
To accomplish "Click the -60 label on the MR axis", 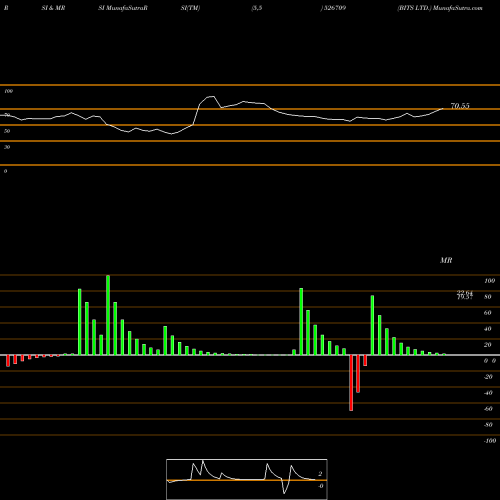I will (x=488, y=409).
